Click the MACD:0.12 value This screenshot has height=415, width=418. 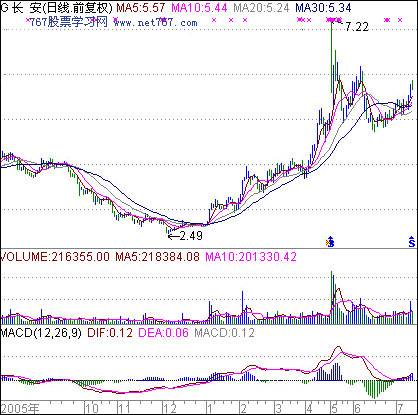[224, 333]
